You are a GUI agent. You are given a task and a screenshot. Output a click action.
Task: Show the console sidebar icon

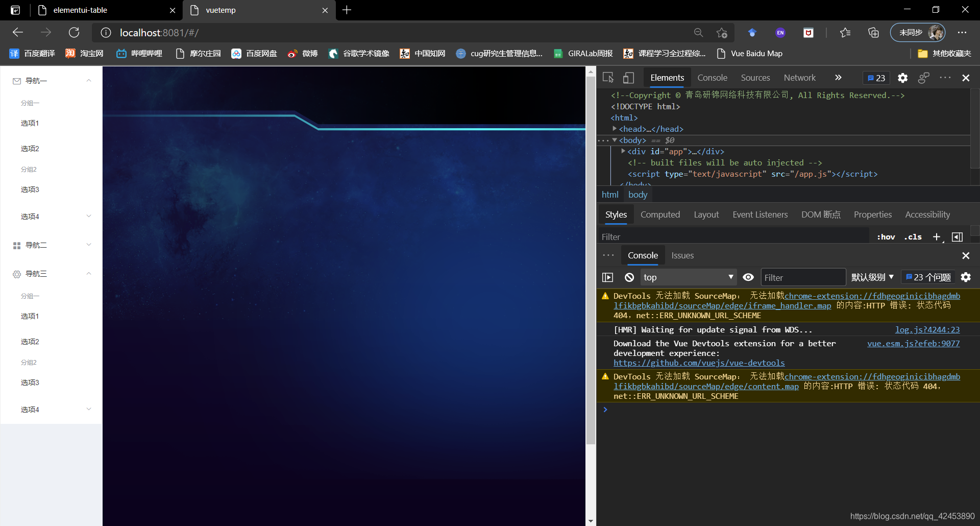pos(607,277)
